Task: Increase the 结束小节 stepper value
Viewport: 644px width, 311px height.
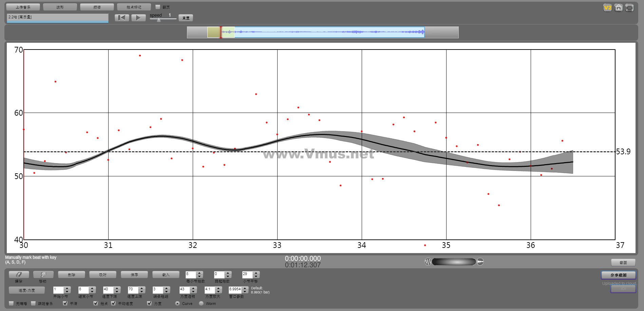Action: [x=92, y=288]
